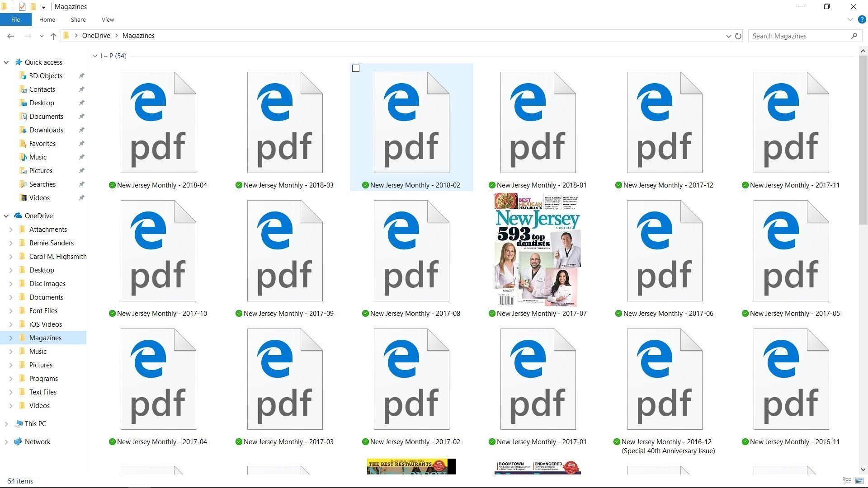Select New Jersey Monthly 2017-08 PDF icon

point(411,251)
